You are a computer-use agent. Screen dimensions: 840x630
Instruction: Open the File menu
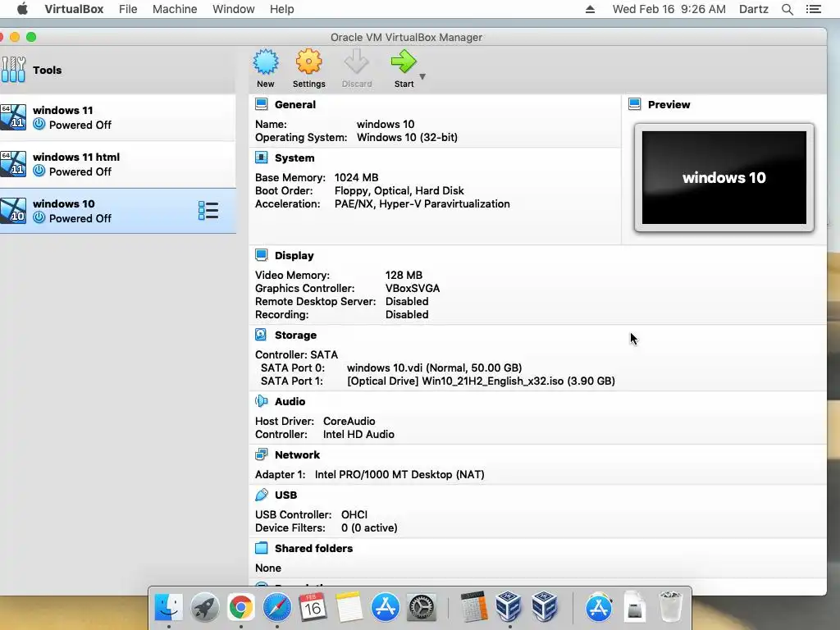128,9
